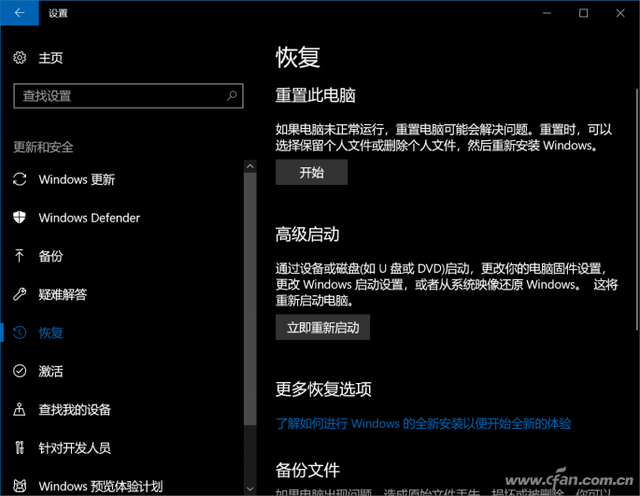Open Windows 预览体验计划 page
640x496 pixels.
pyautogui.click(x=100, y=486)
